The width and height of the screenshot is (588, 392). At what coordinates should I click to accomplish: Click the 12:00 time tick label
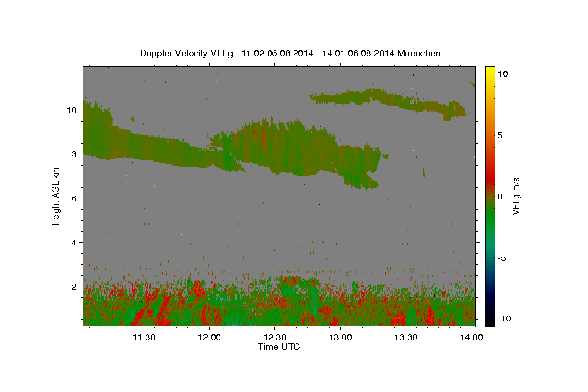click(x=210, y=338)
